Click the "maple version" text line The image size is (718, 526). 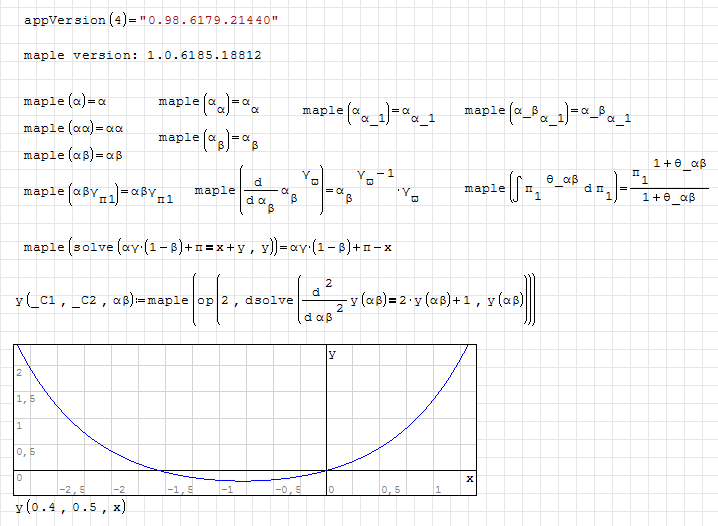click(x=142, y=55)
